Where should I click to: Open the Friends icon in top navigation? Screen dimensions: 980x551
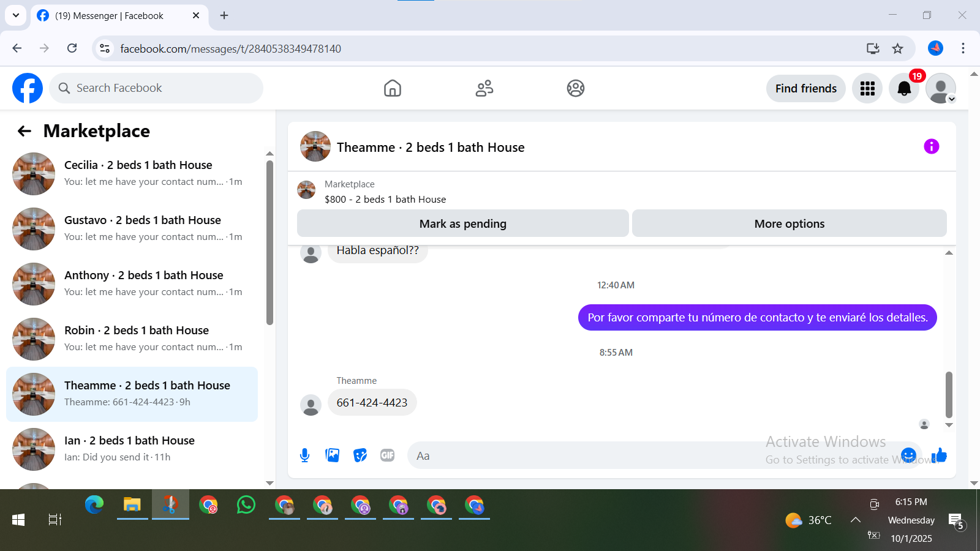point(484,88)
